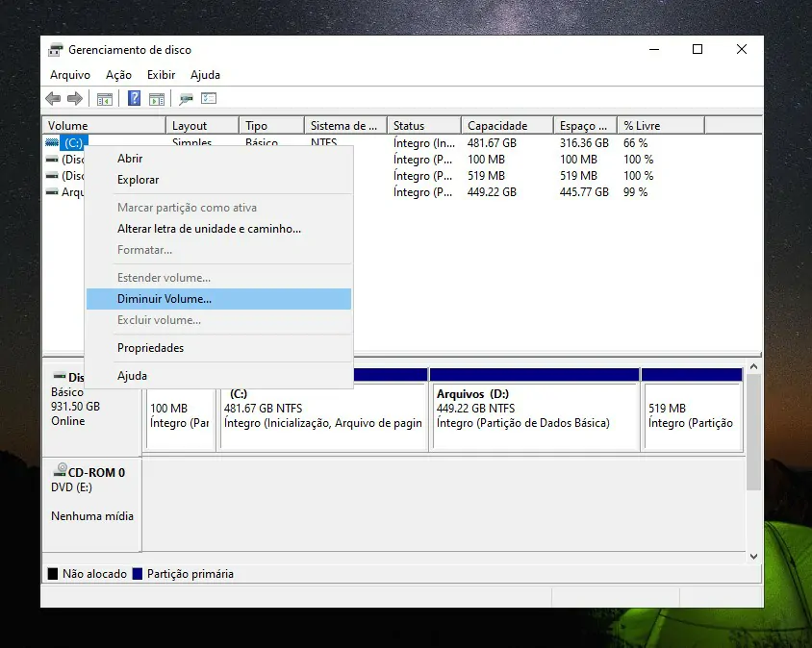Maximize the Gerenciamento de disco window
This screenshot has height=648, width=812.
(x=698, y=49)
